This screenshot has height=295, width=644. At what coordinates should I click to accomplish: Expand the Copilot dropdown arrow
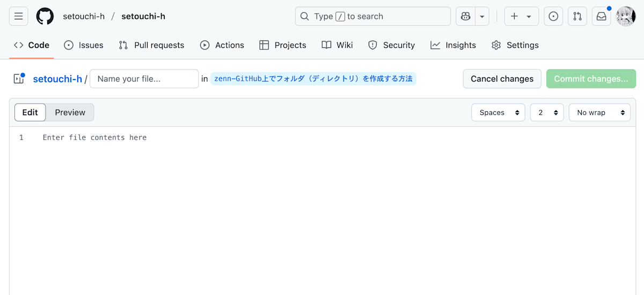[x=482, y=16]
